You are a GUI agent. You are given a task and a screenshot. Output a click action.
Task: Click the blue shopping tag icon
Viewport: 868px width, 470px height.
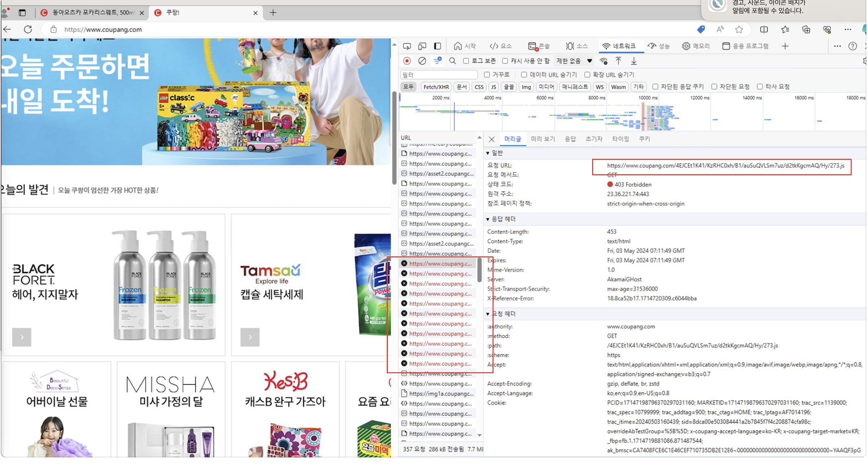click(701, 29)
